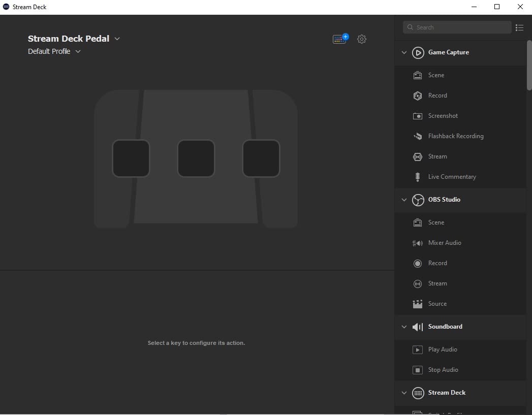Open the Stream Deck Store icon
532x415 pixels.
click(340, 39)
